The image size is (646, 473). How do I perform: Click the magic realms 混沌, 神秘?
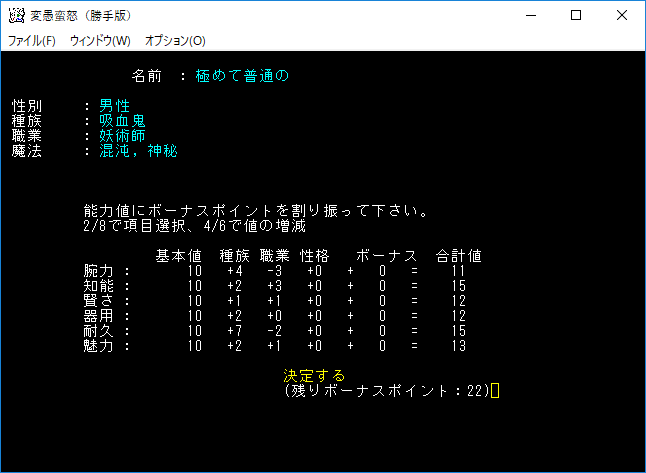tap(138, 151)
